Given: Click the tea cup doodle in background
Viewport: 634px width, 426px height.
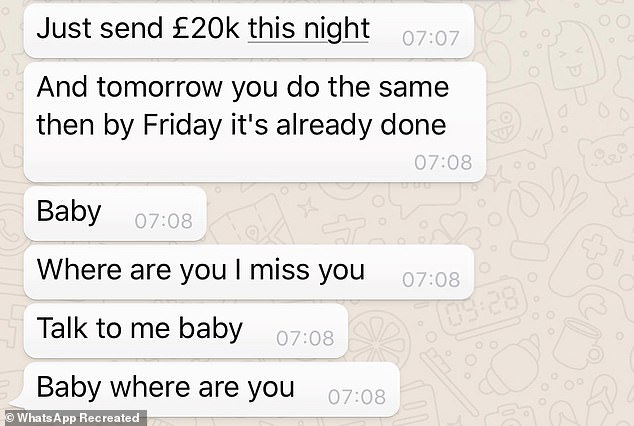Looking at the screenshot, I should [x=576, y=344].
